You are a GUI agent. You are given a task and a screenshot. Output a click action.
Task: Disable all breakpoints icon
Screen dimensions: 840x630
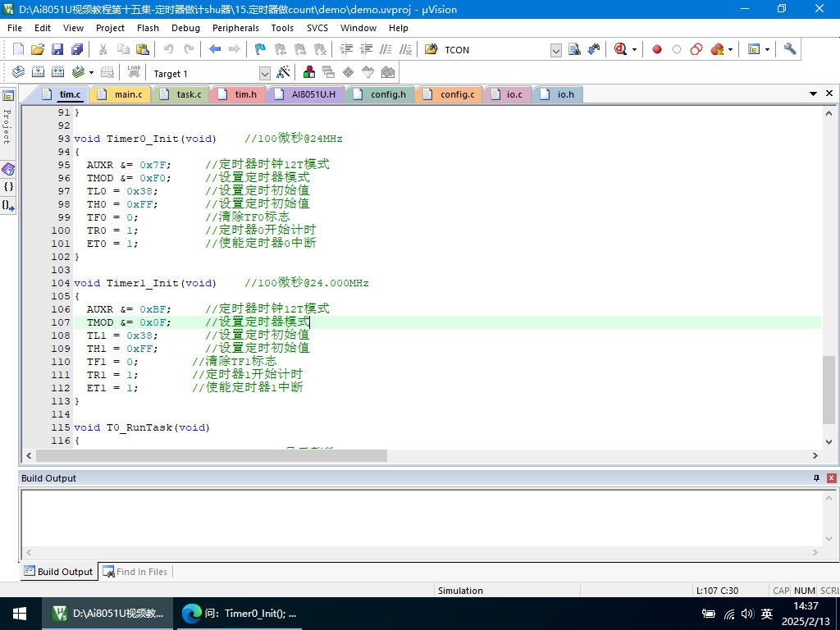pyautogui.click(x=696, y=49)
